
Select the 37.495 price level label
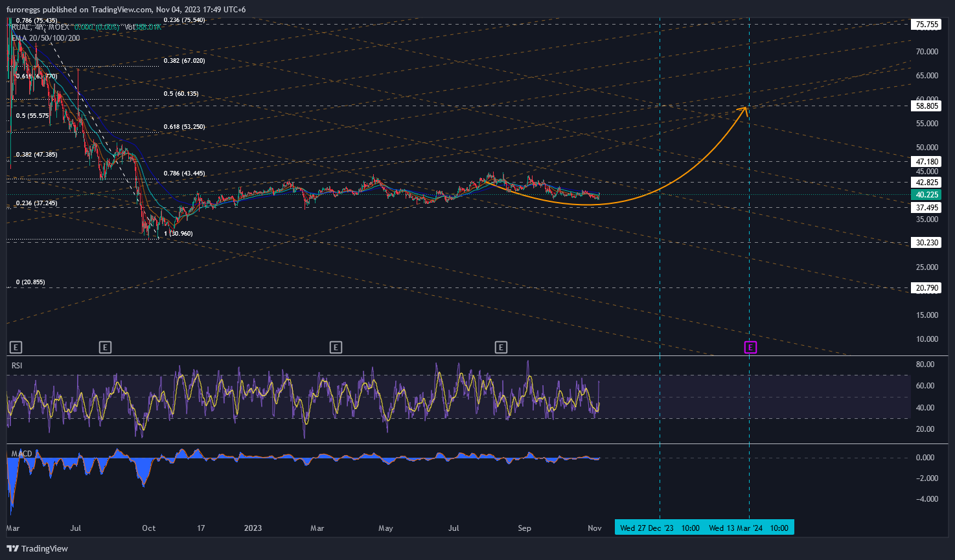coord(926,208)
